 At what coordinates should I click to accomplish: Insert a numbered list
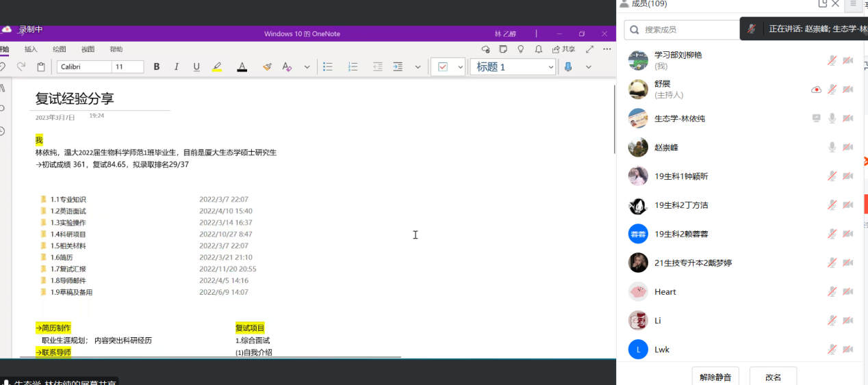click(x=353, y=67)
